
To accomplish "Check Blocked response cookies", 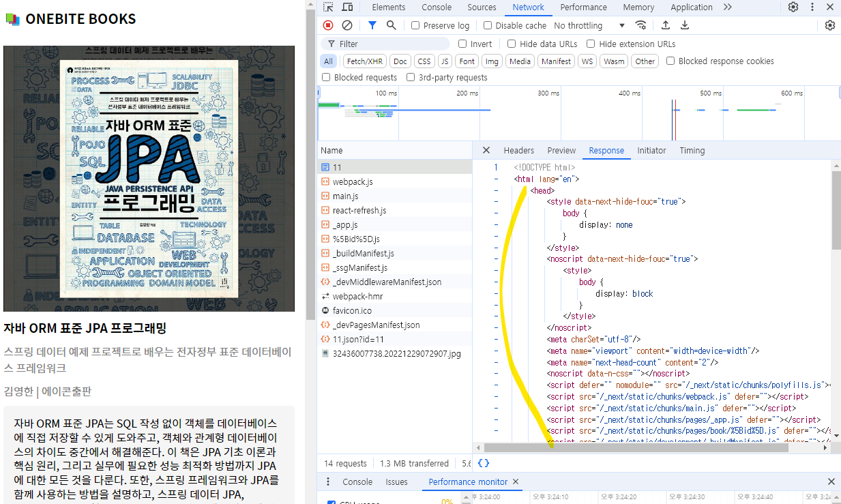I will [x=670, y=61].
